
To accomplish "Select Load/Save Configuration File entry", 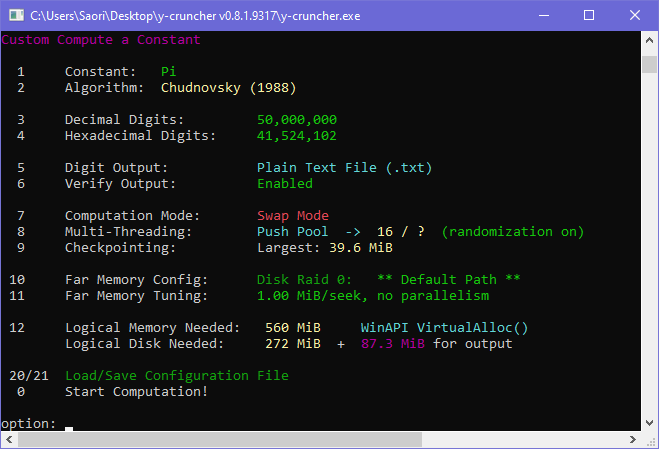I will click(x=176, y=375).
